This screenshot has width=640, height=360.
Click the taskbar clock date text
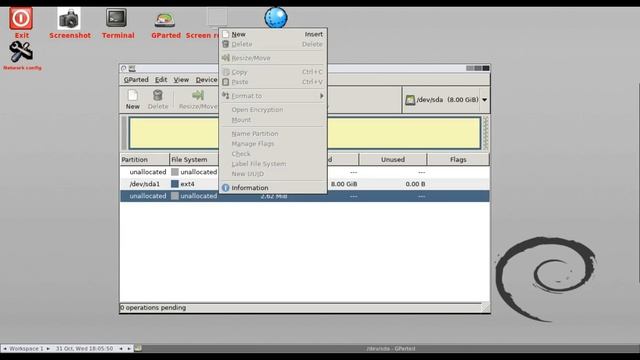84,349
